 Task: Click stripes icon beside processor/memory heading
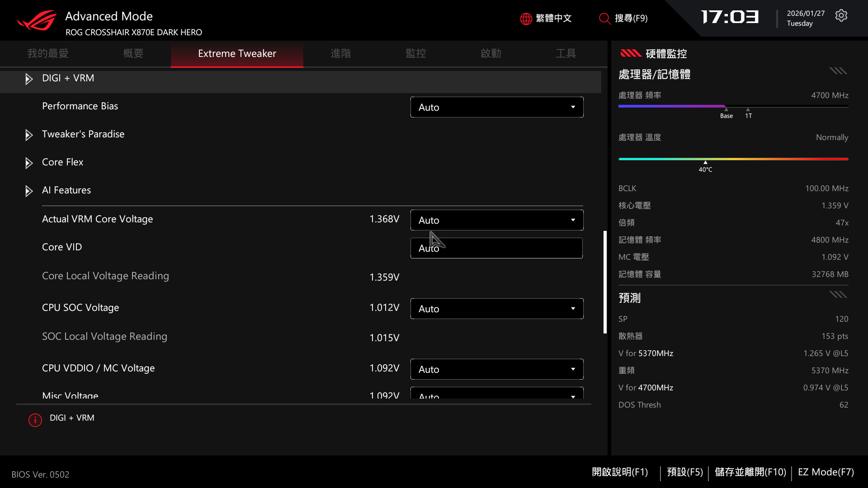pos(838,71)
